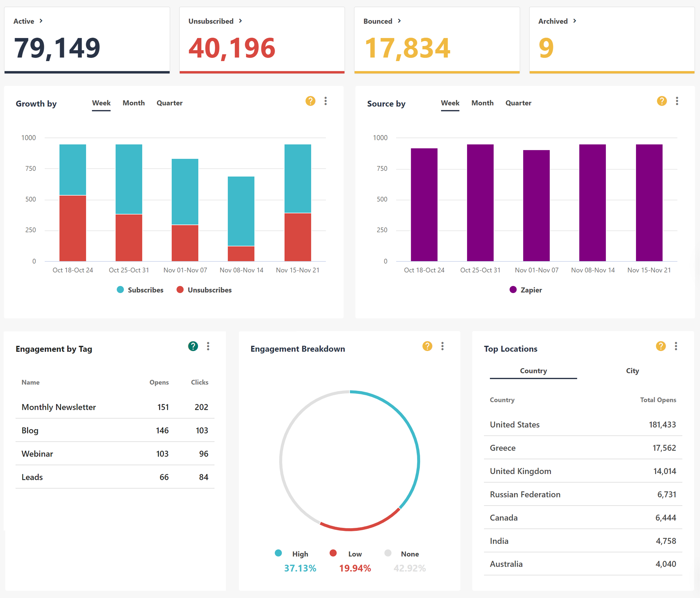Switch Source chart to Month view
Screen dimensions: 700x598
pos(482,103)
